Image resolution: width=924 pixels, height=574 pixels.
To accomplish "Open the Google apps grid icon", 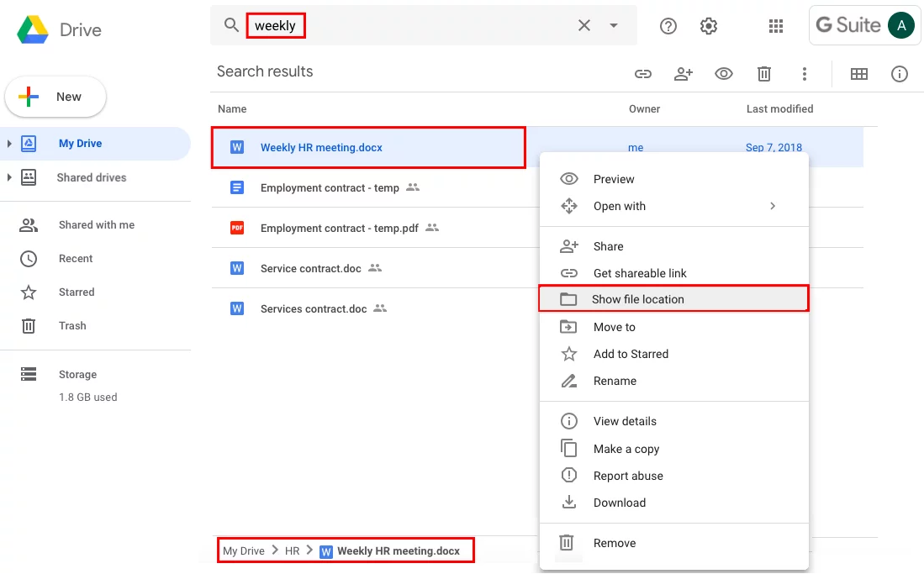I will click(x=776, y=26).
